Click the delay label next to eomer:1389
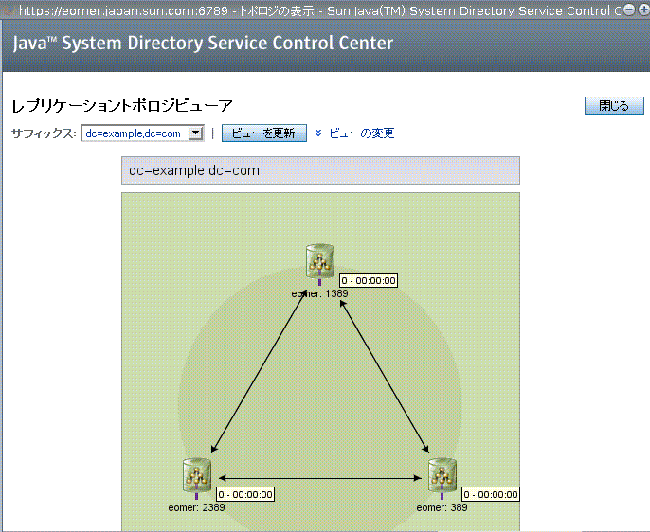This screenshot has height=532, width=650. click(369, 280)
